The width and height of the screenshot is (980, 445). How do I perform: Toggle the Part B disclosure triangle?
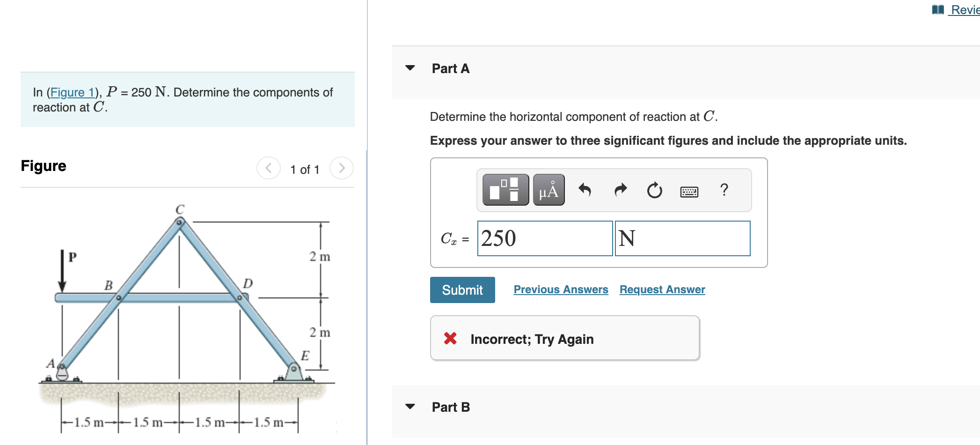(x=410, y=407)
